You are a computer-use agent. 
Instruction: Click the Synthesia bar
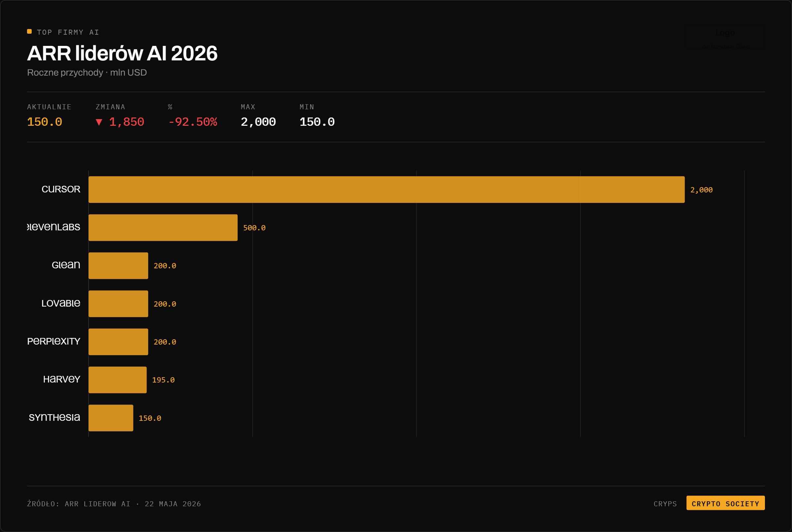(111, 418)
